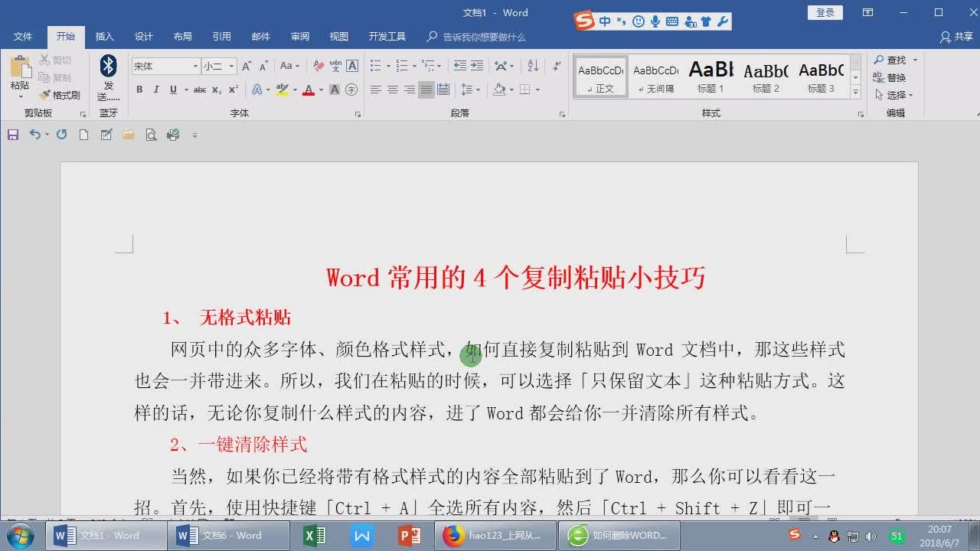
Task: Click the Bluetooth send icon
Action: [109, 66]
